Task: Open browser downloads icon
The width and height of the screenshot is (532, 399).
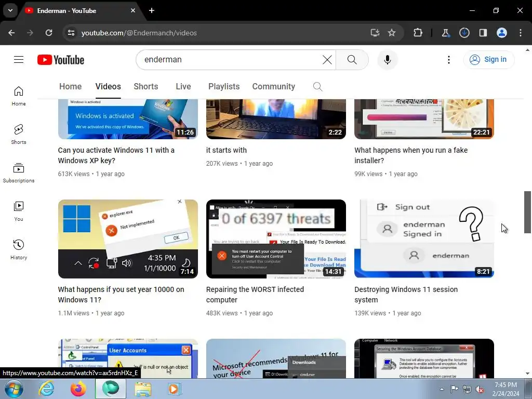Action: click(464, 33)
